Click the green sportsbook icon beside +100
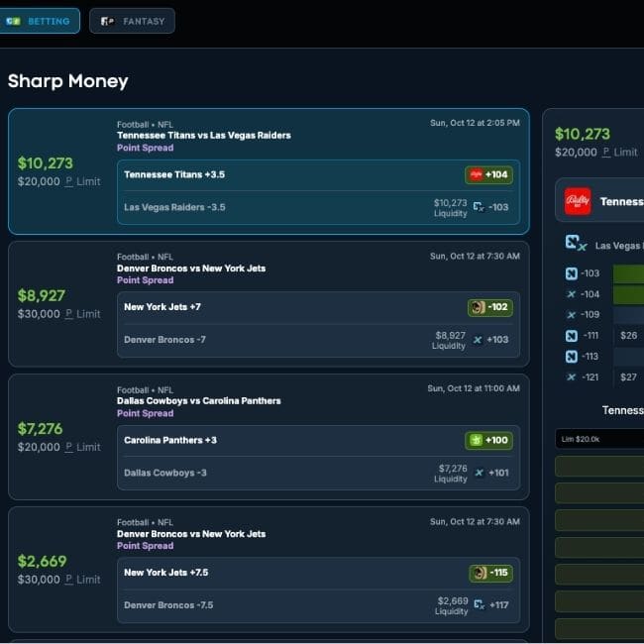Image resolution: width=644 pixels, height=644 pixels. (x=476, y=440)
